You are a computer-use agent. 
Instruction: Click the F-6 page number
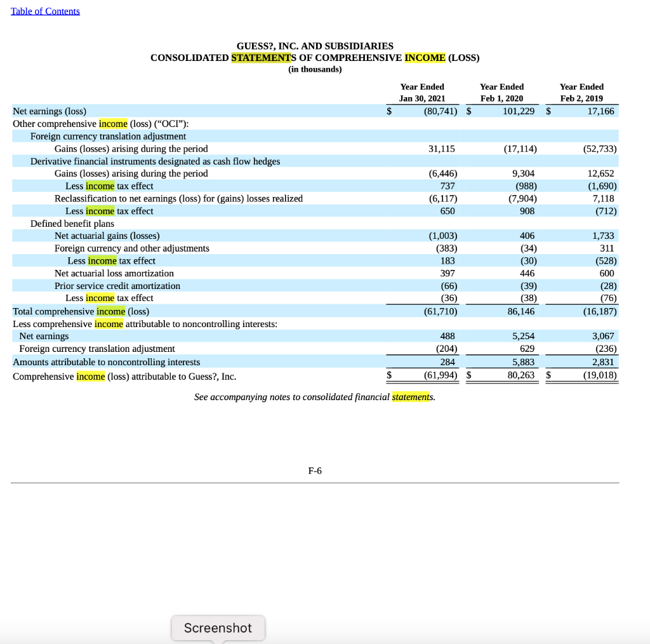click(315, 471)
